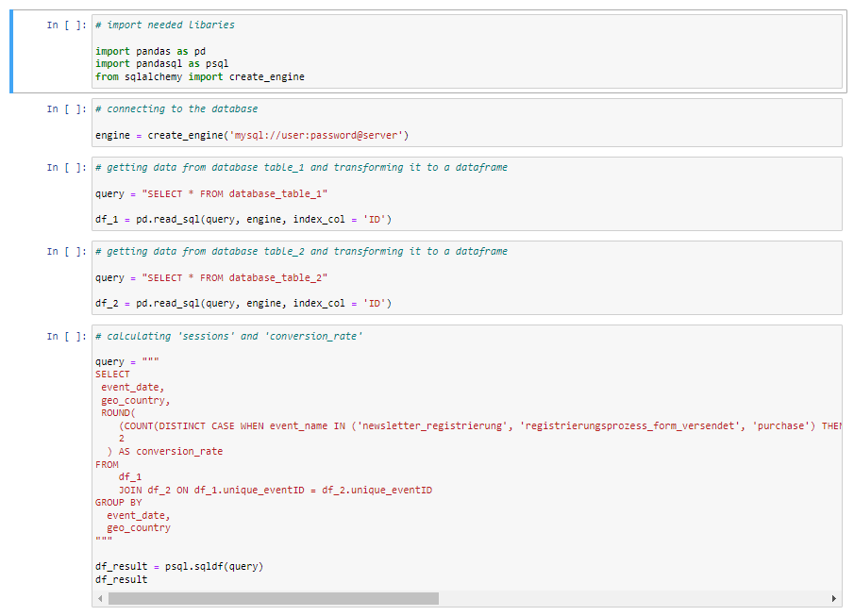Click the JOIN df_2 ON line
Viewport: 854px width, 616px height.
(276, 491)
